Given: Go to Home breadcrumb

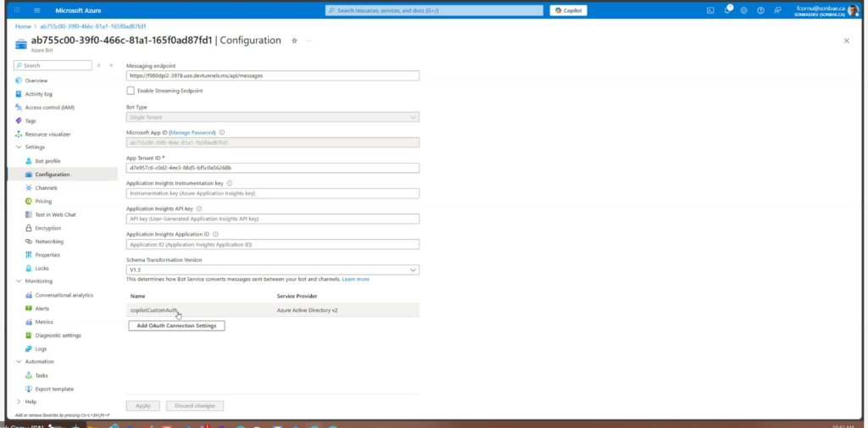Looking at the screenshot, I should 23,26.
